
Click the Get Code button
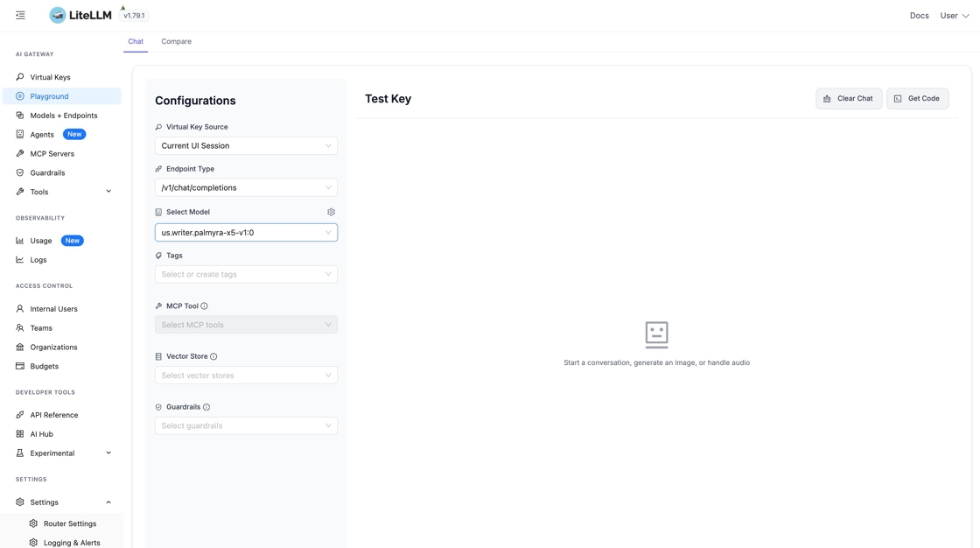(x=918, y=98)
